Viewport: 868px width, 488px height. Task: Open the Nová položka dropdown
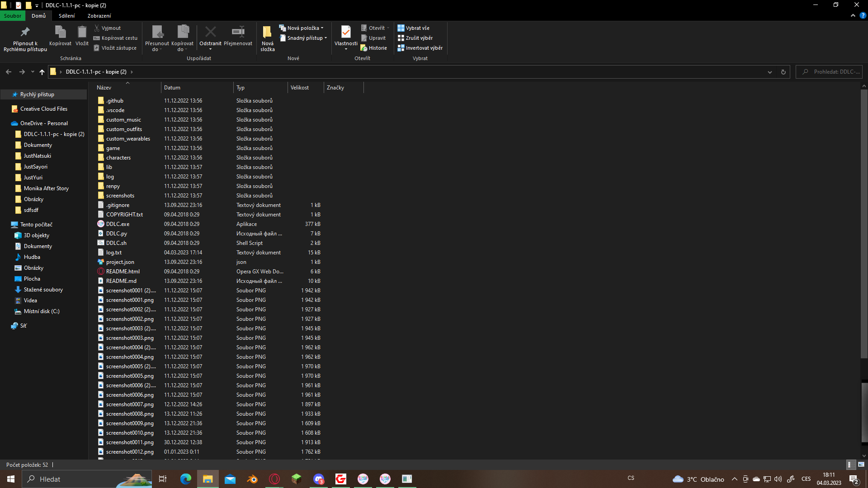click(x=302, y=28)
